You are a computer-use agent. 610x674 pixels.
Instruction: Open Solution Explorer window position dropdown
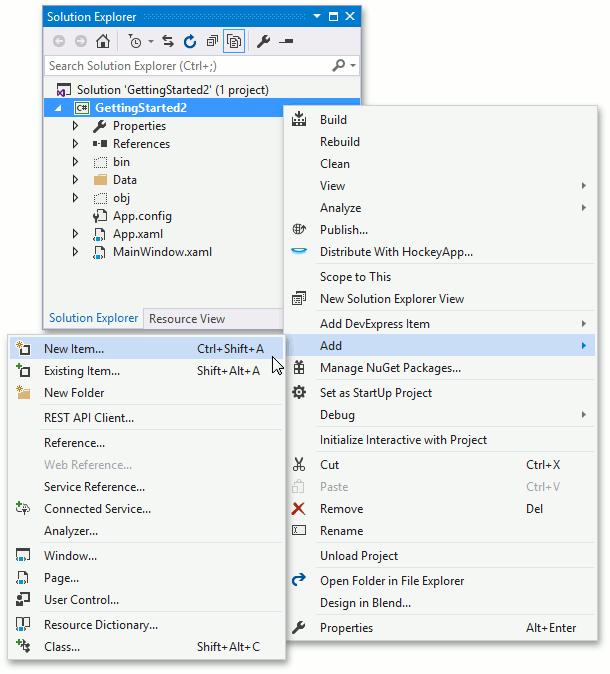pos(317,16)
